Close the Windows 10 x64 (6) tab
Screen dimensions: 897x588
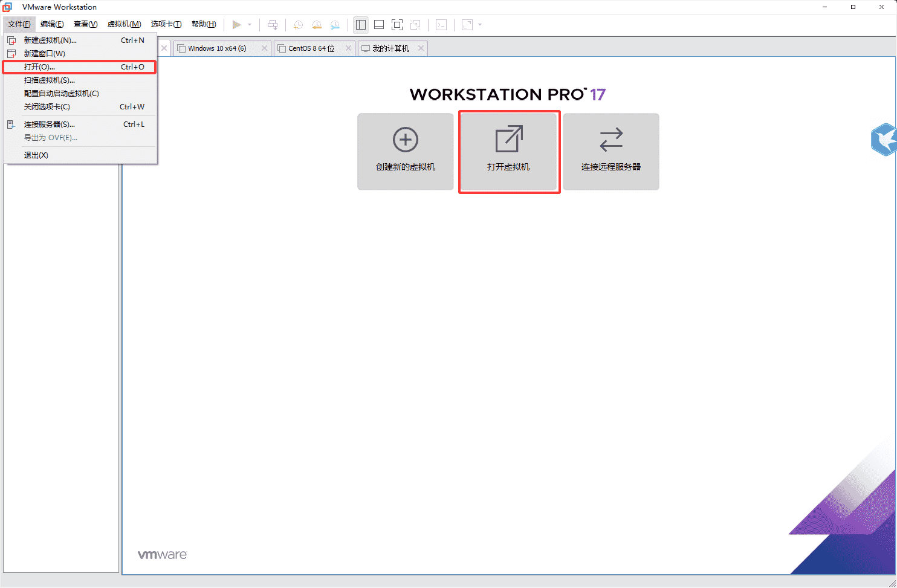[264, 48]
